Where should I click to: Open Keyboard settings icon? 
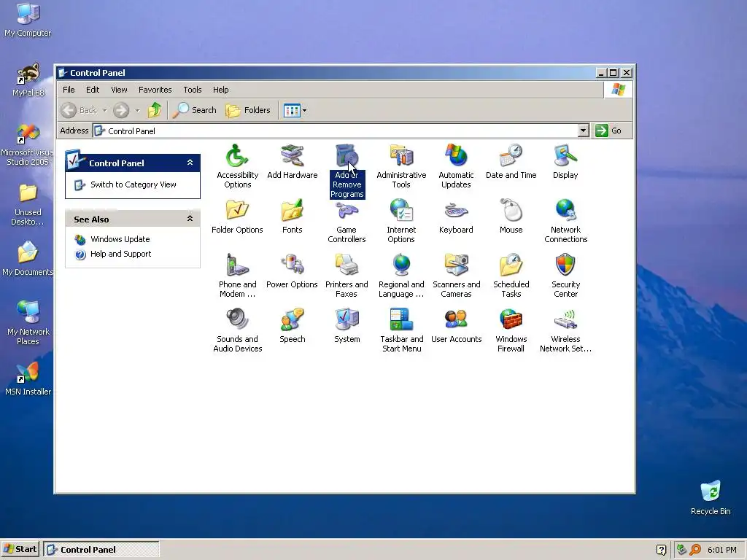coord(456,216)
